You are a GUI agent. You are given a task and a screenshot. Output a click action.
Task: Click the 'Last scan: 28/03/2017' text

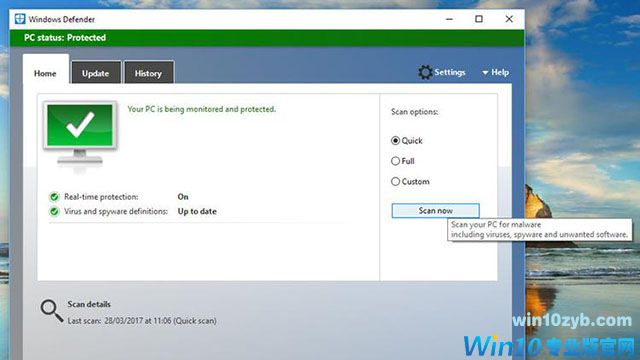pos(142,321)
